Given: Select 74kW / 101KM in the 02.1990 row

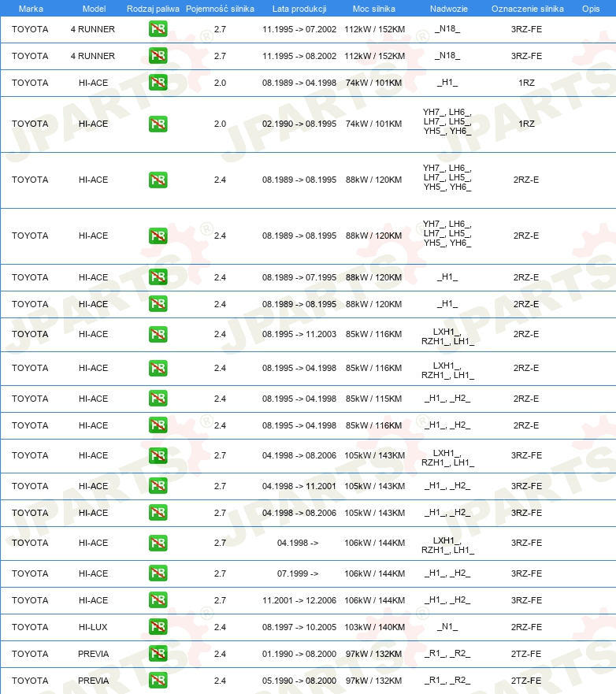Looking at the screenshot, I should point(374,124).
